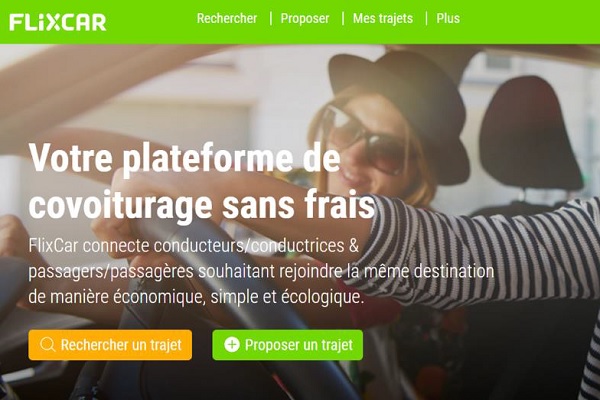The height and width of the screenshot is (400, 600).
Task: Click the text 'économique, simple et écologique'
Action: pyautogui.click(x=237, y=297)
